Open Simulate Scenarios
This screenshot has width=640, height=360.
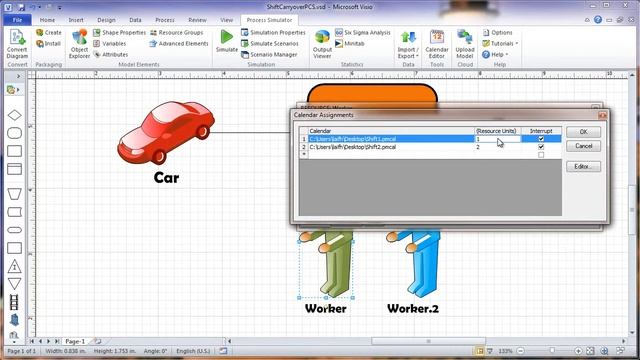coord(270,43)
